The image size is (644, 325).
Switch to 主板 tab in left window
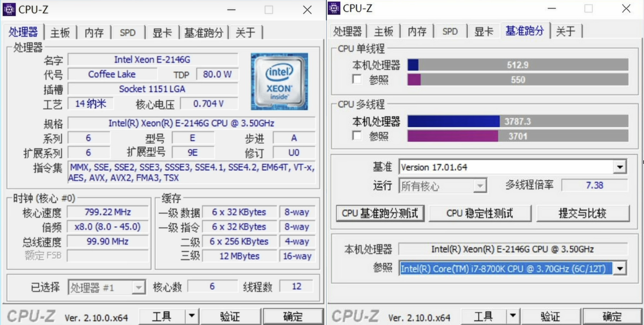[x=60, y=33]
